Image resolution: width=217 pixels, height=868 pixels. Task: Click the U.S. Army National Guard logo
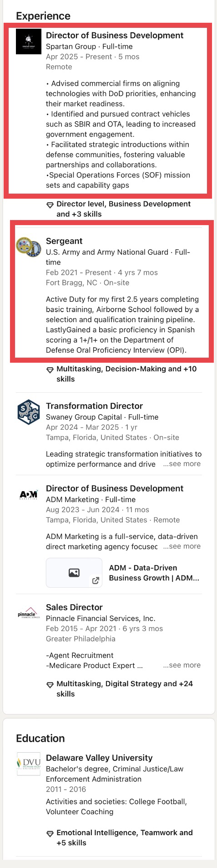(x=28, y=247)
